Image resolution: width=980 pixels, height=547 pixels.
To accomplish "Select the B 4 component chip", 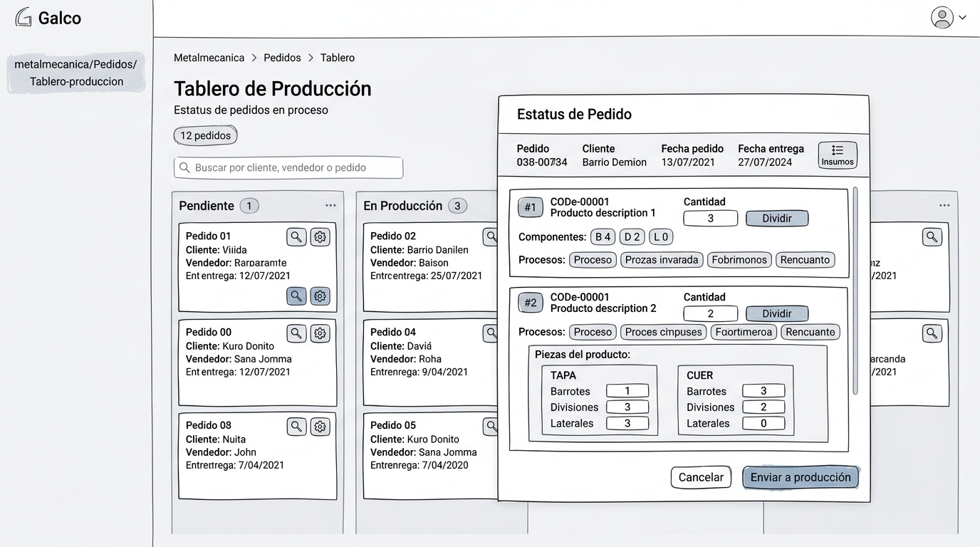I will [603, 237].
